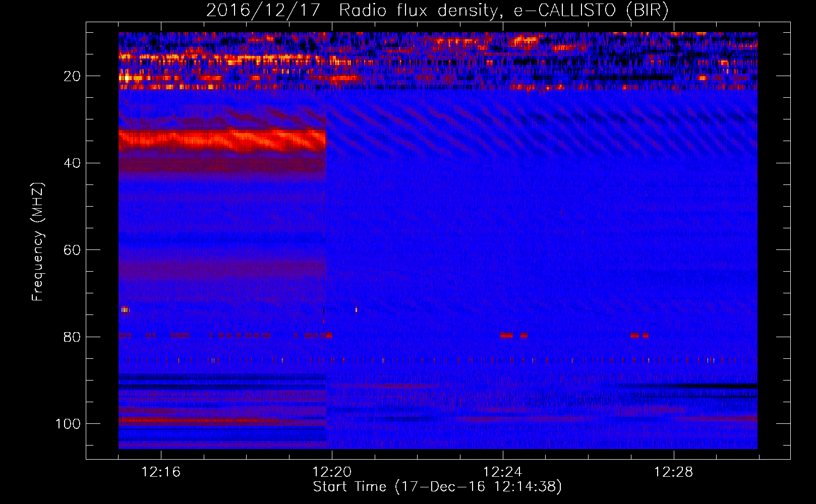Click the 12:24 time tick label
Image resolution: width=816 pixels, height=504 pixels.
pyautogui.click(x=503, y=472)
